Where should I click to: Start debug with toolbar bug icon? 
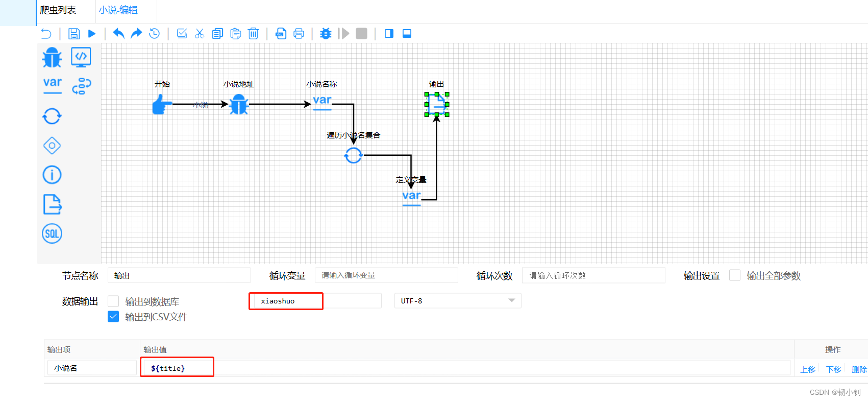coord(326,34)
